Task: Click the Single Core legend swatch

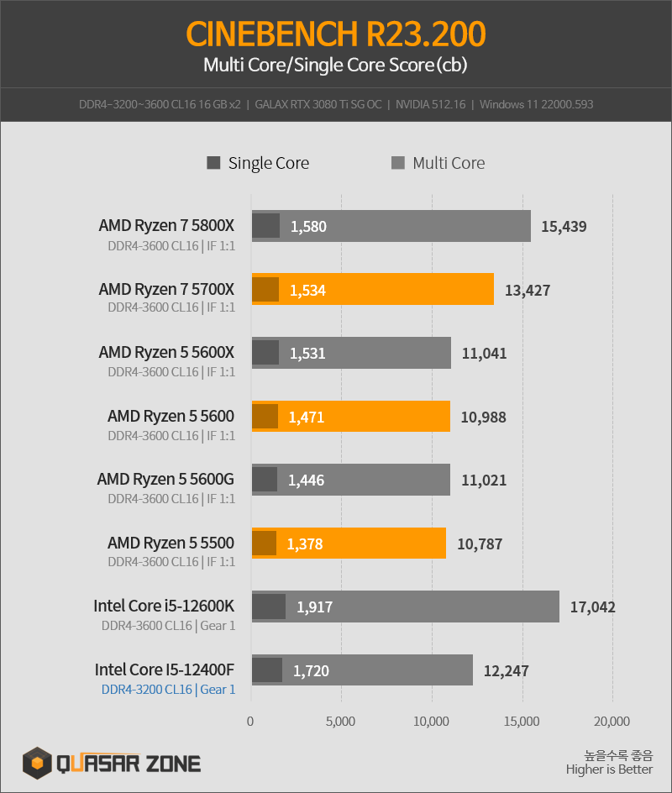Action: point(213,163)
